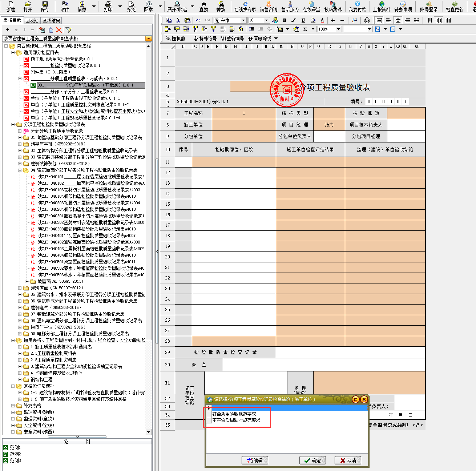Center-align the cell text

398,20
